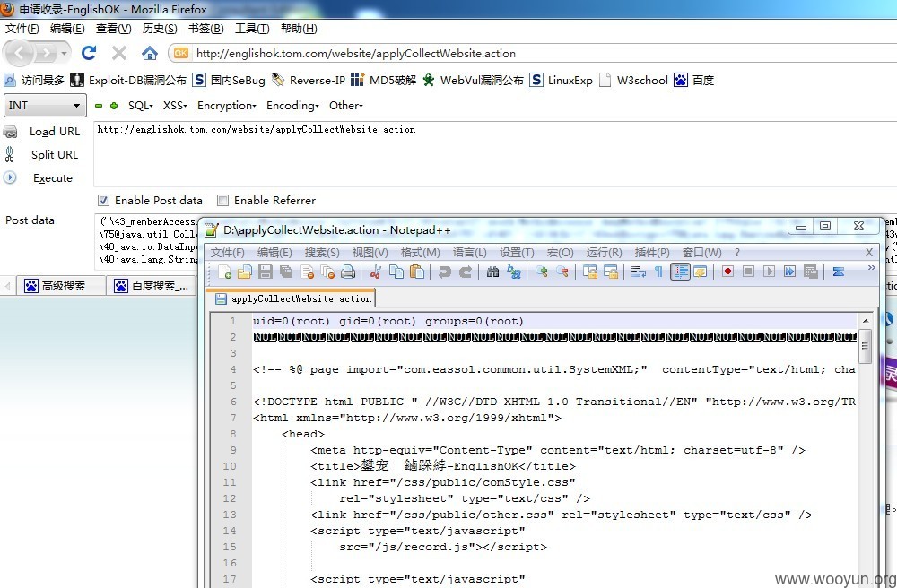Screen dimensions: 897x588
Task: Open HackBar XSS dropdown menu
Action: pos(175,106)
